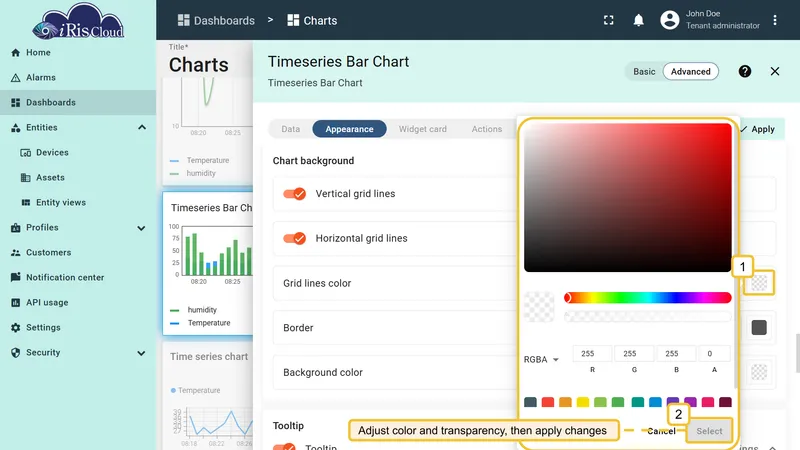The image size is (800, 450).
Task: Click the G value input
Action: coord(634,354)
